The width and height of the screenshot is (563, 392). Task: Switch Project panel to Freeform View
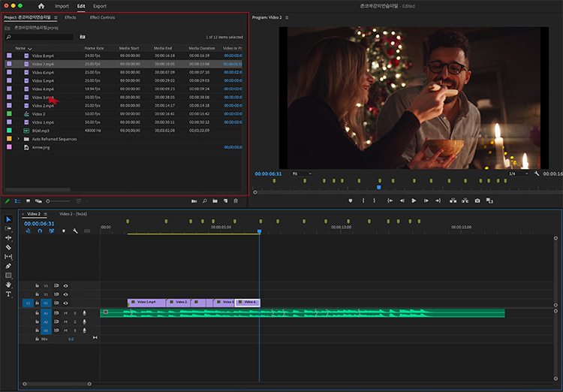(38, 201)
